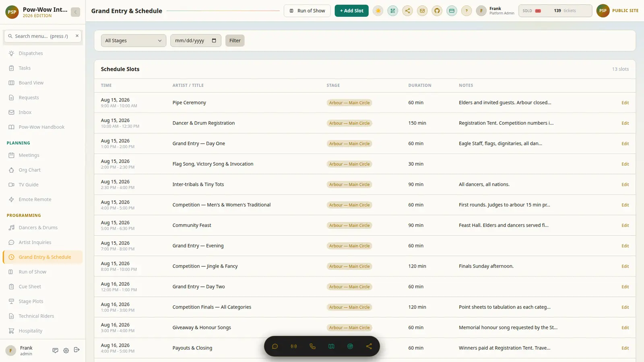
Task: Click the Arbour — Main Circle tag for Pipe Ceremony
Action: click(349, 103)
